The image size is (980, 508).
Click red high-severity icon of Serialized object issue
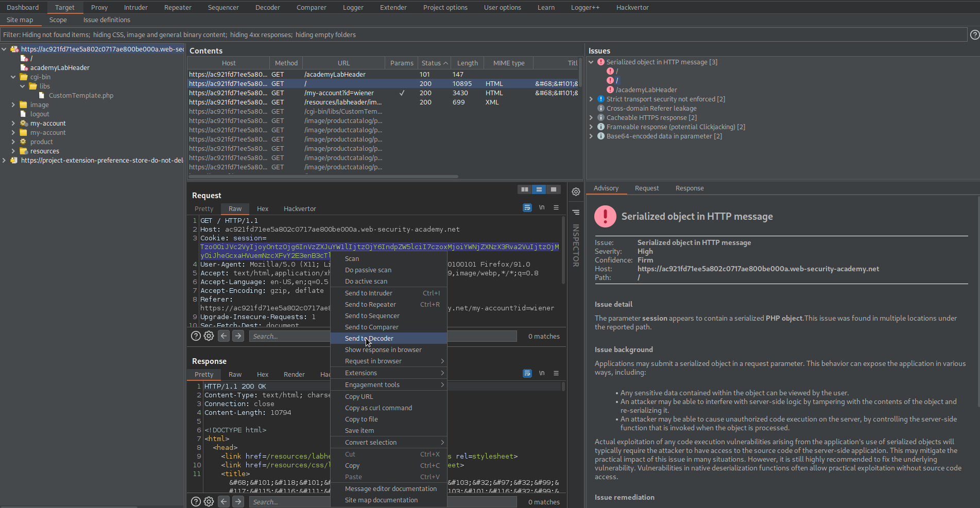point(601,62)
